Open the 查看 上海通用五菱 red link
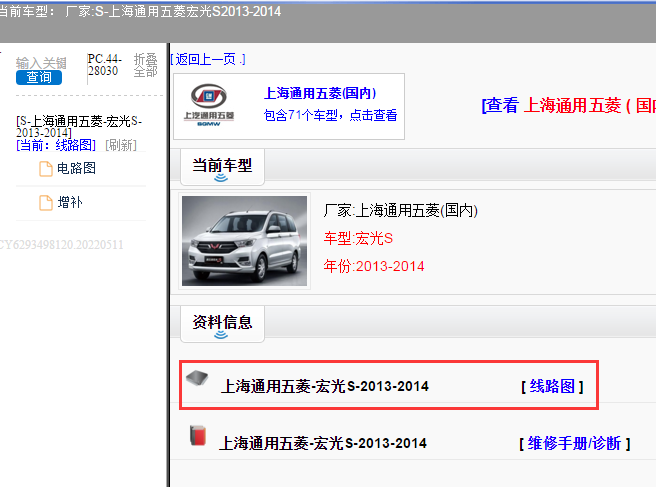This screenshot has height=487, width=656. [568, 105]
